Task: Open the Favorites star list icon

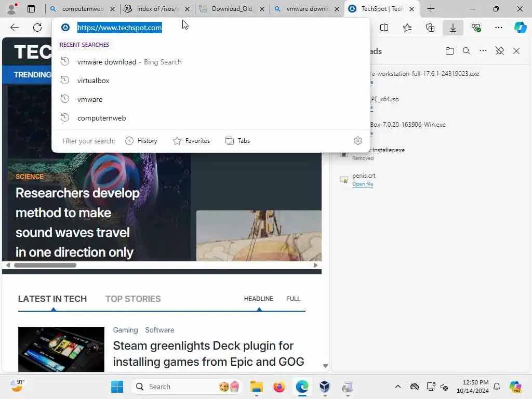Action: [x=407, y=28]
